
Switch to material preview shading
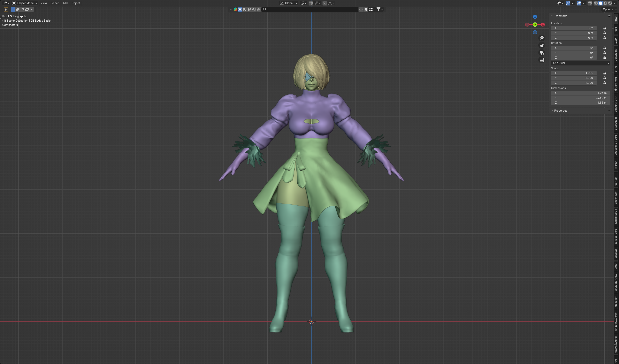[605, 3]
